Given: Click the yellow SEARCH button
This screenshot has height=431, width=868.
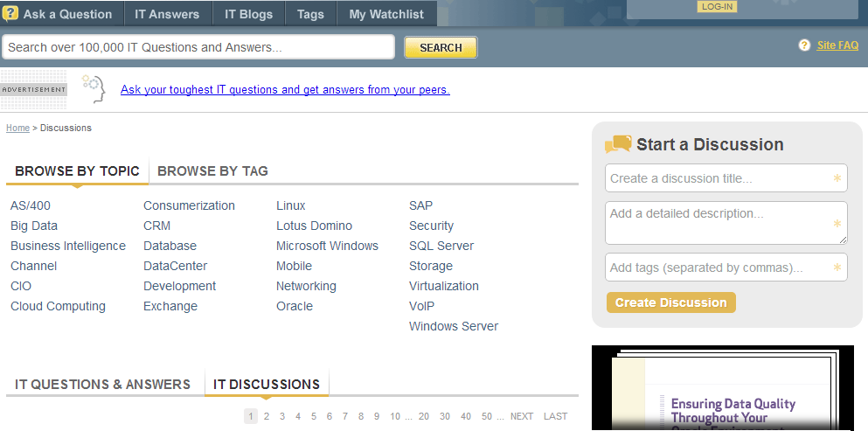Looking at the screenshot, I should (441, 47).
